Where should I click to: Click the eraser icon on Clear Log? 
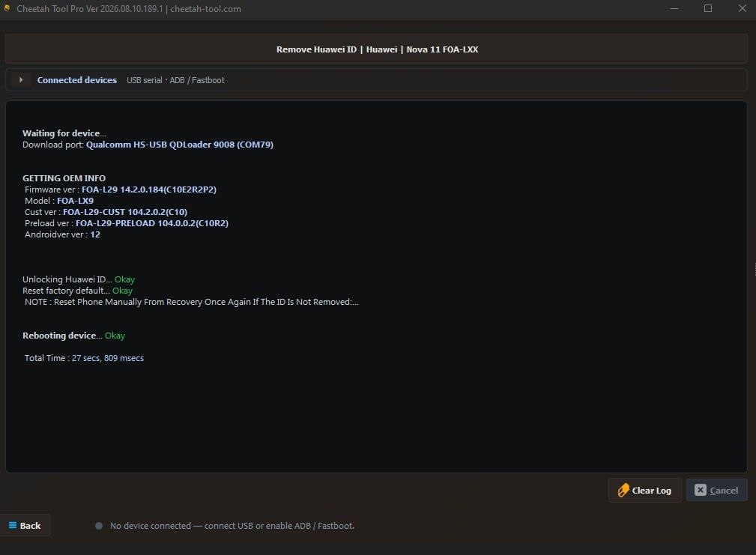click(x=623, y=491)
